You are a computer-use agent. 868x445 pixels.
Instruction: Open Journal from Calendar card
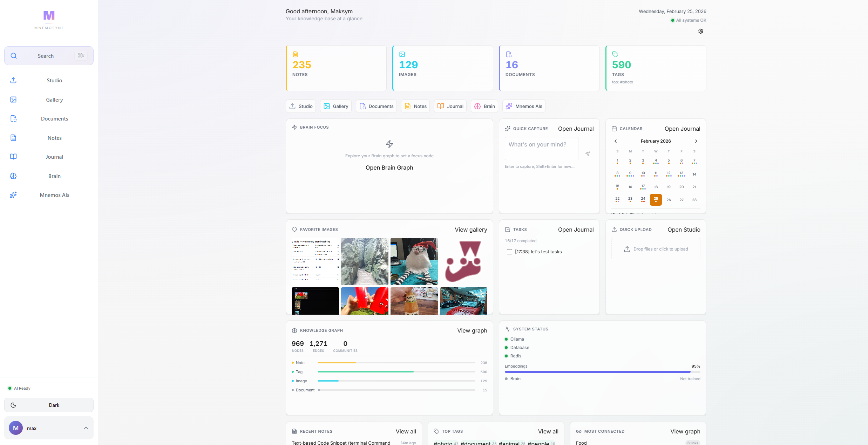click(683, 129)
